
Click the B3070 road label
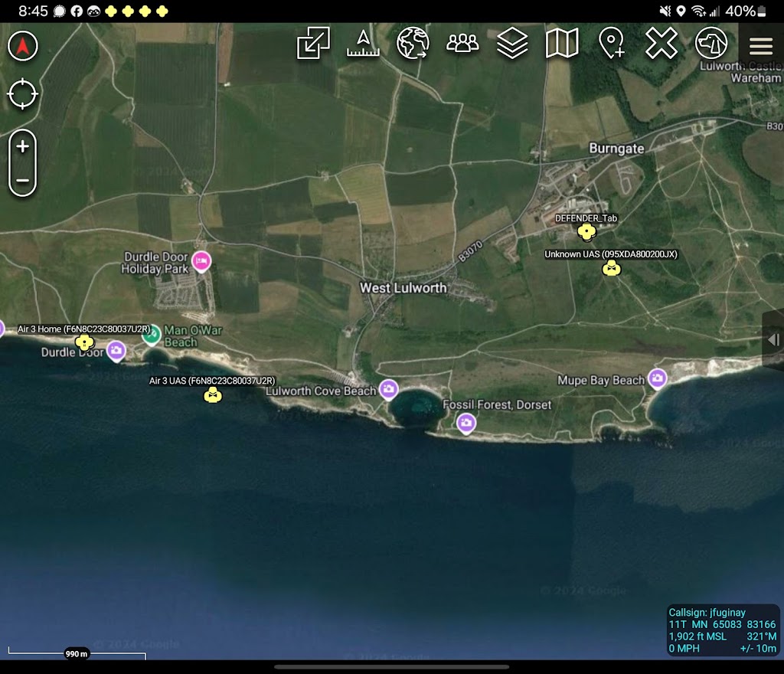[x=471, y=251]
